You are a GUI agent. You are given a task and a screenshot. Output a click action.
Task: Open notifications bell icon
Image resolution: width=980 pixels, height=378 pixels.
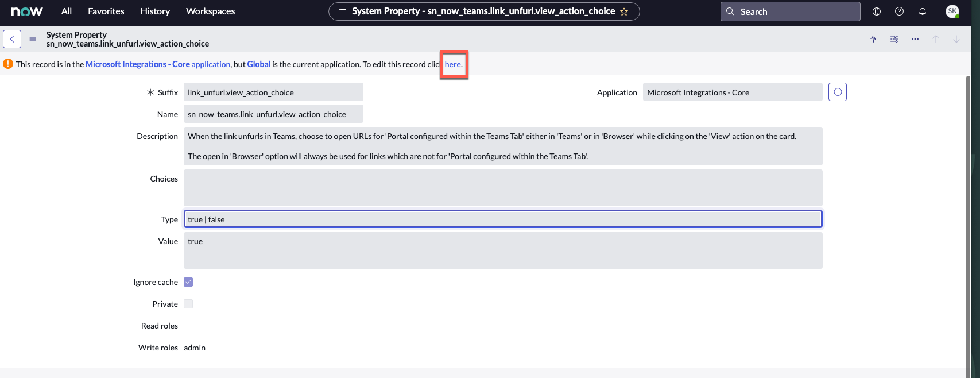923,11
